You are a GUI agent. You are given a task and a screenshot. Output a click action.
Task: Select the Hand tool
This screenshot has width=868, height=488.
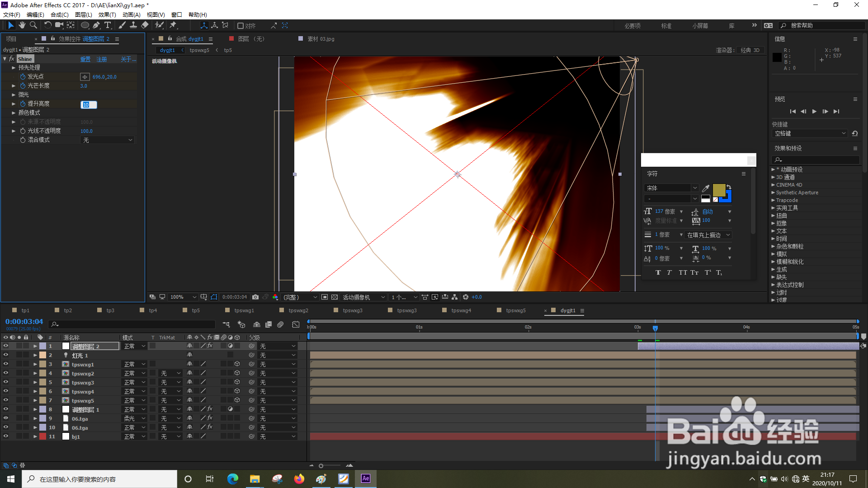pyautogui.click(x=22, y=25)
